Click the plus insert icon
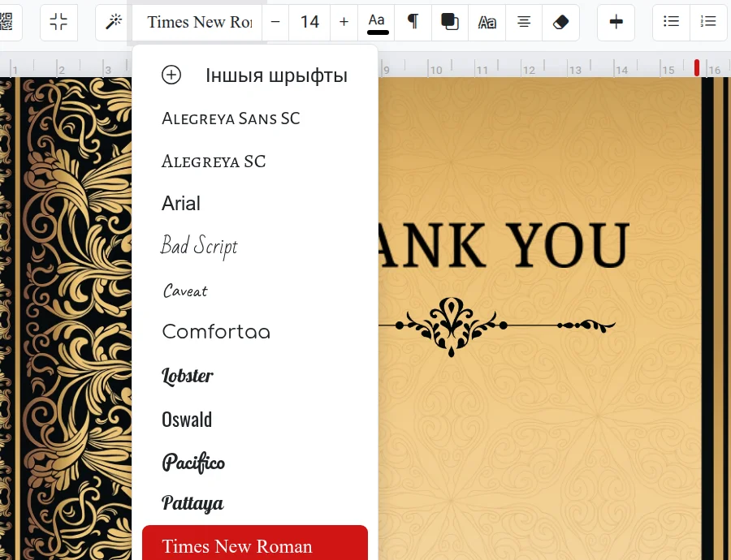The height and width of the screenshot is (560, 731). click(616, 22)
